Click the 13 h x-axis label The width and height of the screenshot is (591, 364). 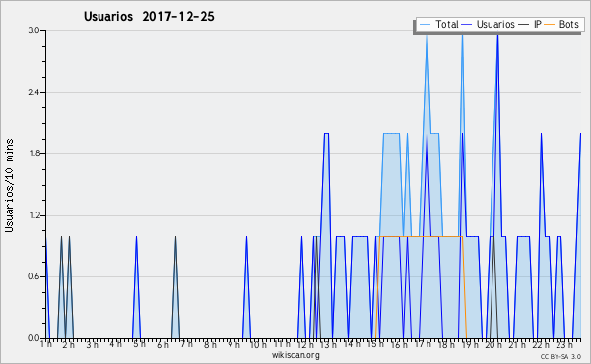(328, 344)
